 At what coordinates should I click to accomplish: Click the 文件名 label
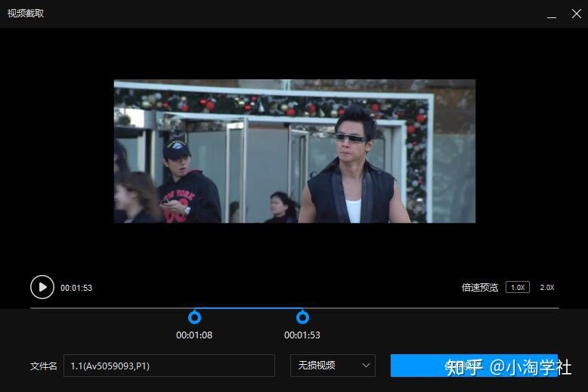click(x=44, y=366)
